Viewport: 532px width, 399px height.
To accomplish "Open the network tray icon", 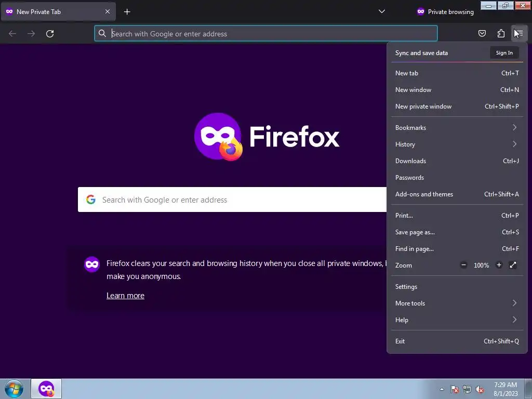I will pos(467,389).
